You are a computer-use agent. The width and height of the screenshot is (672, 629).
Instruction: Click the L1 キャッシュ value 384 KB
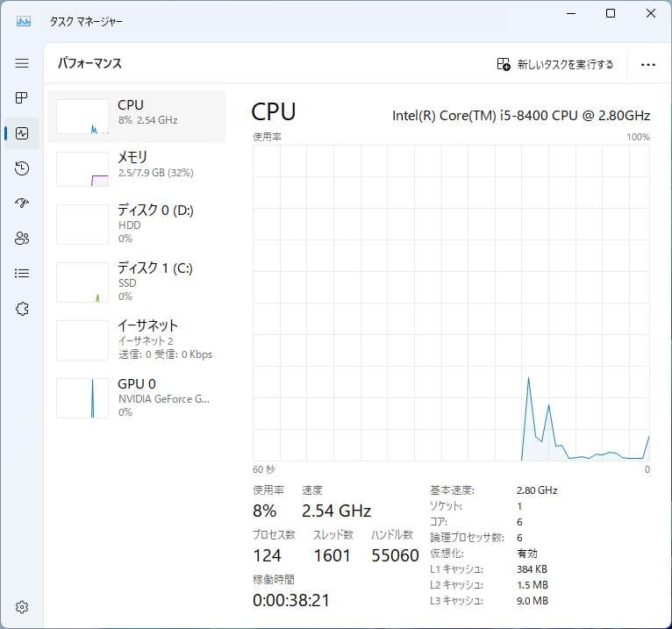tap(532, 569)
